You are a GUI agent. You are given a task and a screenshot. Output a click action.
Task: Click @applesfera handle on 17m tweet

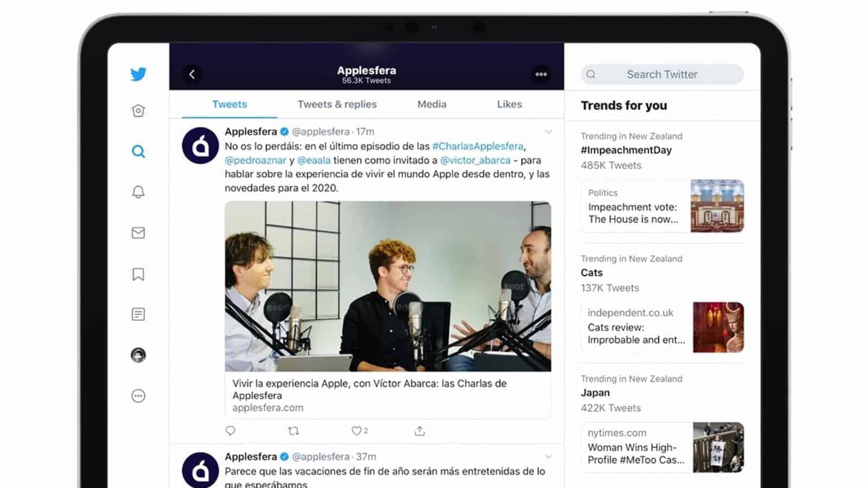(x=321, y=132)
